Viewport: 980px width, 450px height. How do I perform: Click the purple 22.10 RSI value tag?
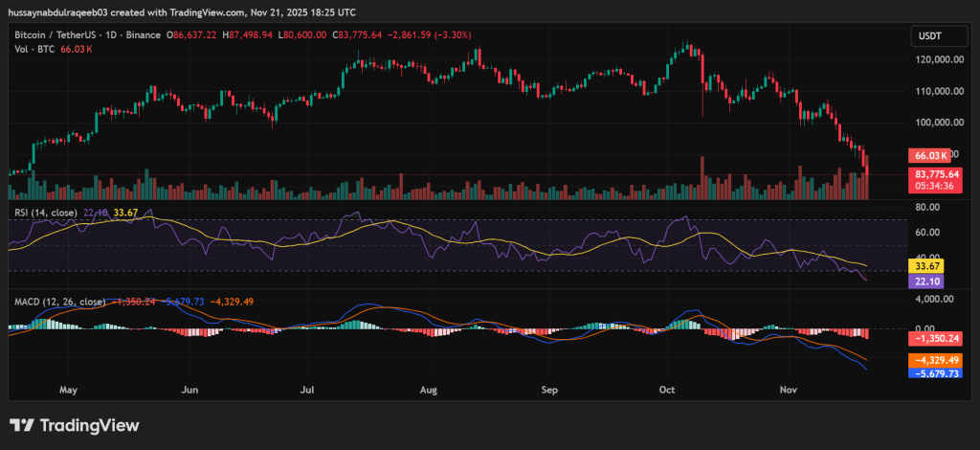pos(929,281)
